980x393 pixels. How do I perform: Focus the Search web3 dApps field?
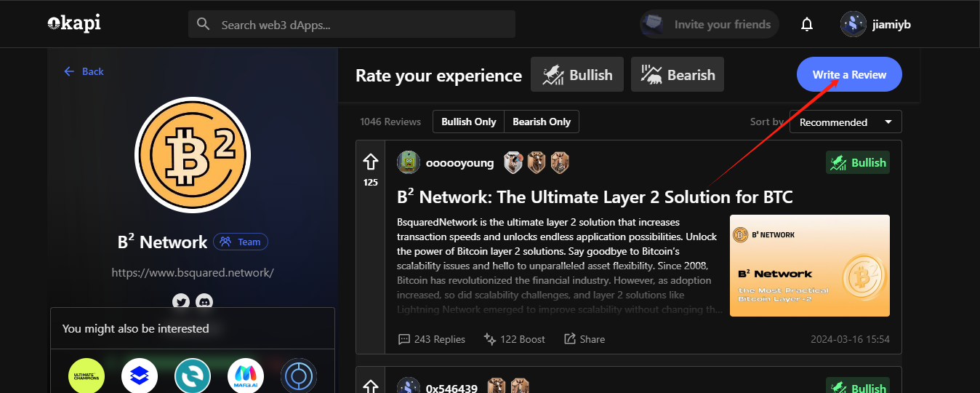point(352,24)
